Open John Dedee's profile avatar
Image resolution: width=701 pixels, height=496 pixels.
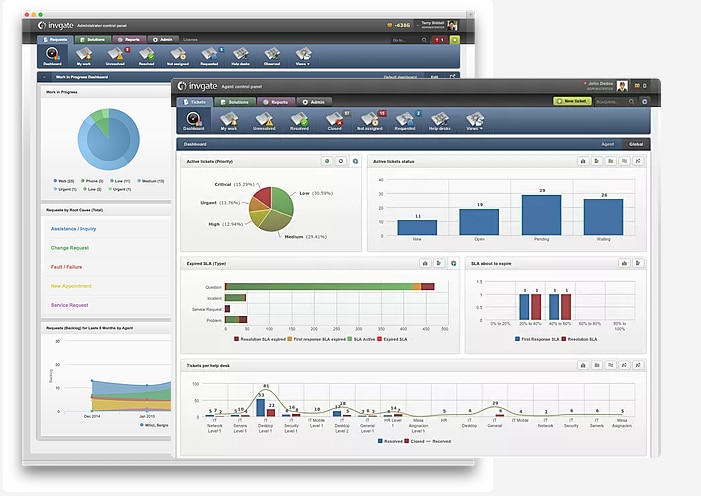[x=622, y=85]
